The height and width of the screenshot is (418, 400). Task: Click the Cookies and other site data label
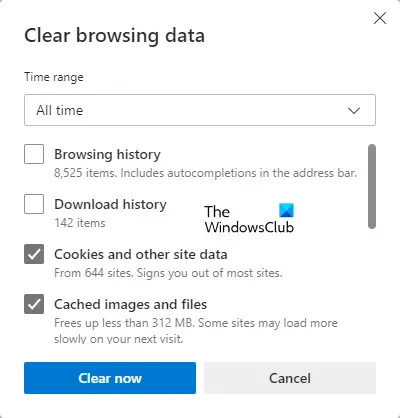coord(141,254)
